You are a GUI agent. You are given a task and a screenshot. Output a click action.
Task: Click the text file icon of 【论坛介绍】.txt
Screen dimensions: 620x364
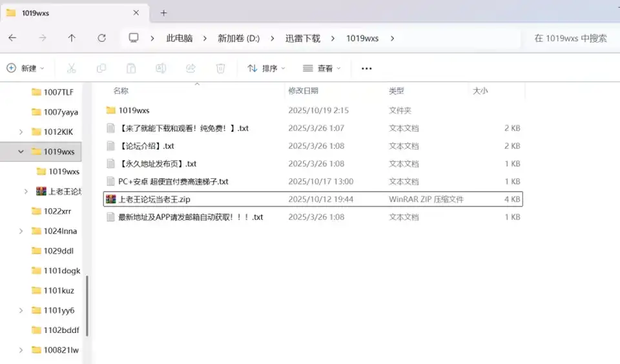click(x=110, y=146)
